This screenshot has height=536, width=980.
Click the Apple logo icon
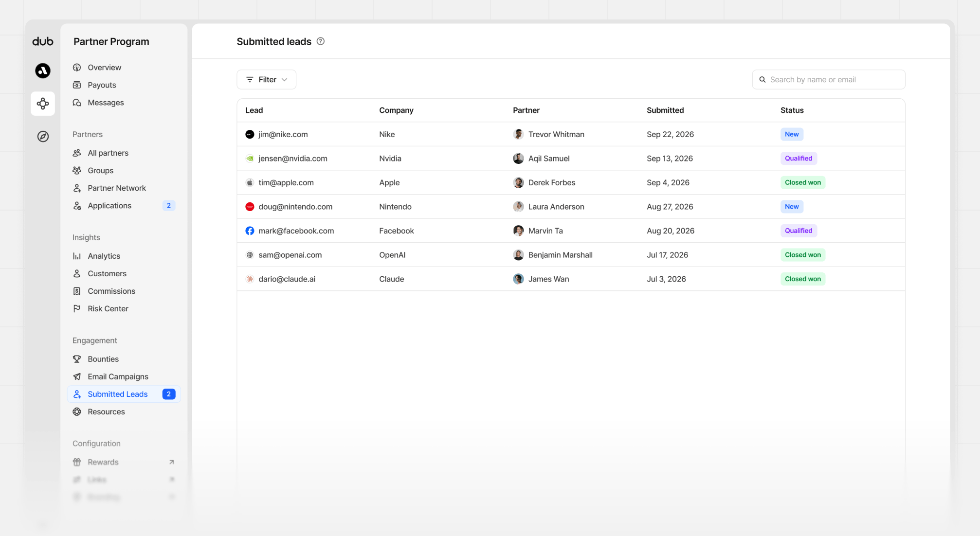click(250, 182)
